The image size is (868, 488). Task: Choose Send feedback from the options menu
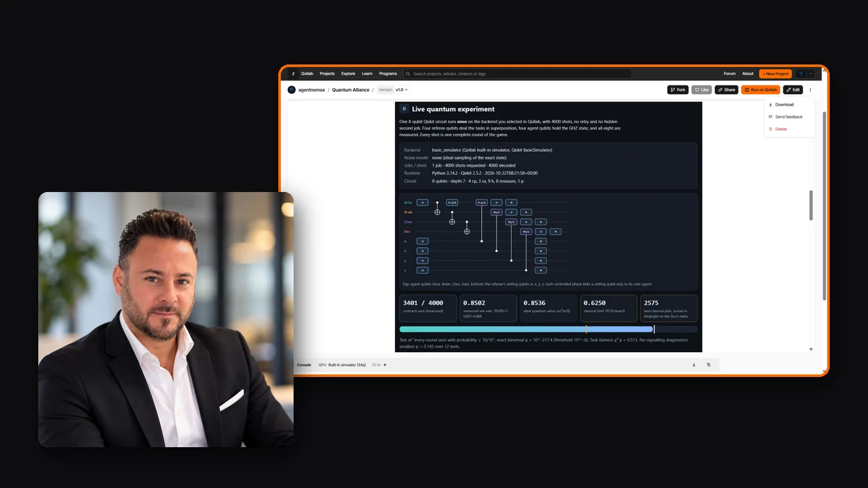click(789, 117)
